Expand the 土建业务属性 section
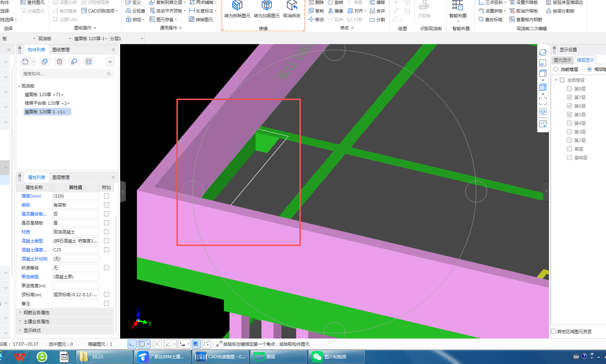Screen dimensions: 606x364 click(20, 321)
